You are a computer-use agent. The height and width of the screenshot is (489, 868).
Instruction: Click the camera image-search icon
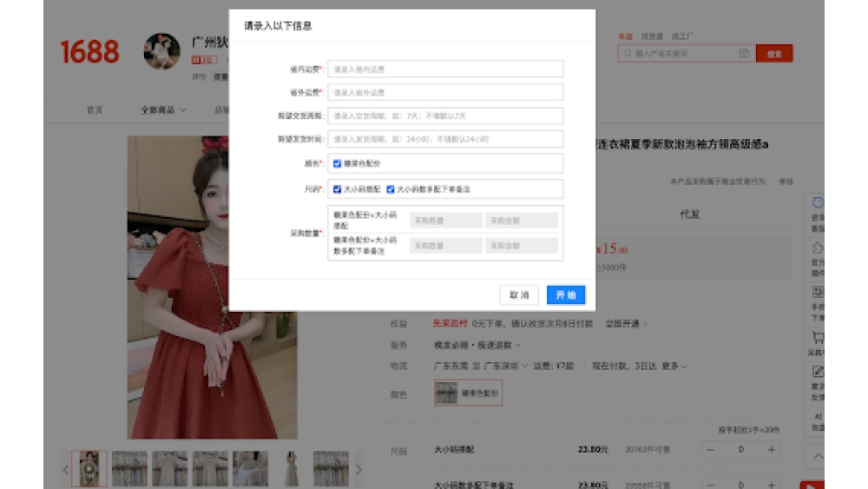(744, 54)
